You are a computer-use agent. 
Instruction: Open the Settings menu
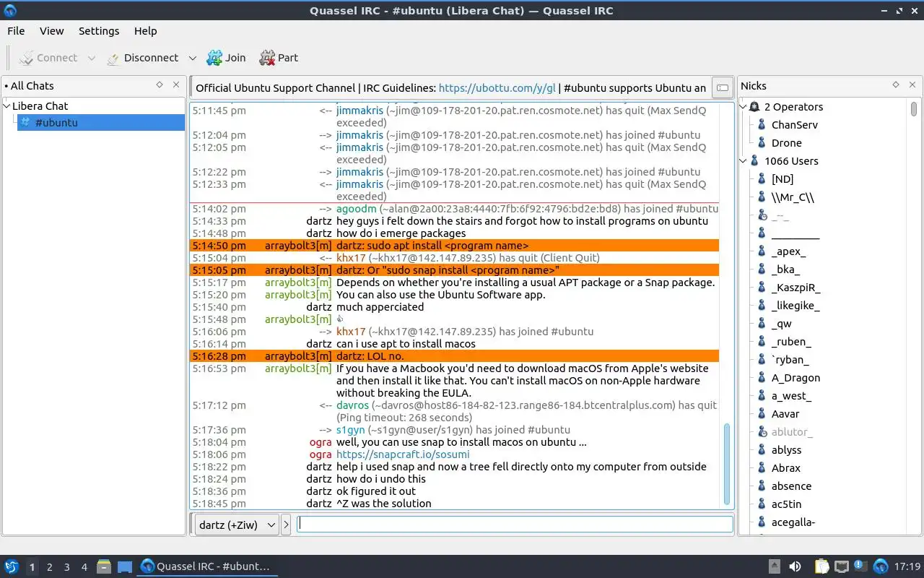(99, 31)
